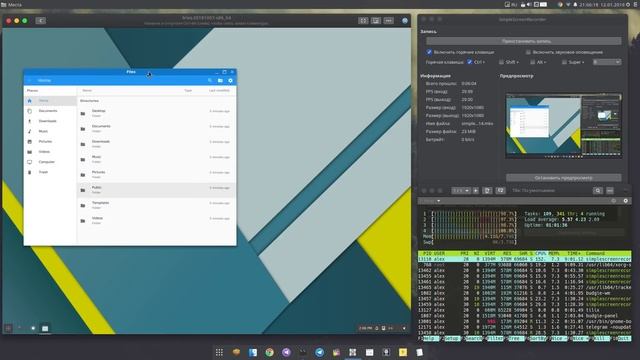Check the Super hotkey modifier checkbox

(x=564, y=62)
